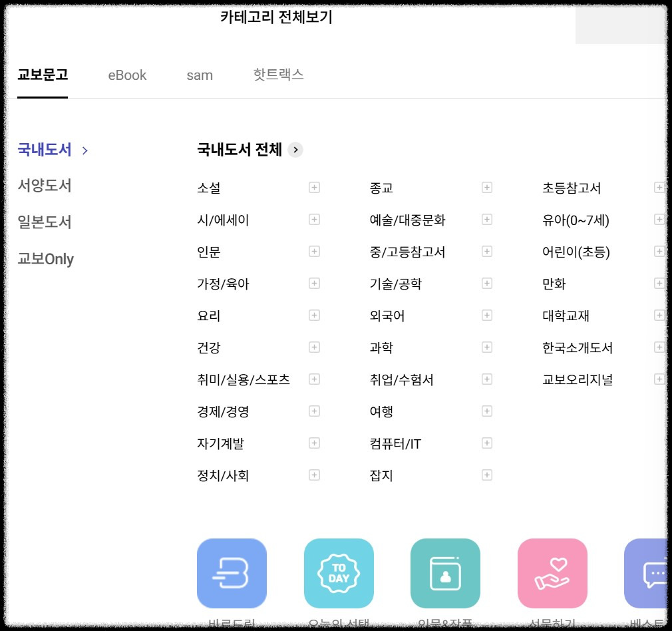Image resolution: width=672 pixels, height=631 pixels.
Task: Open the TODAY 오늘의 선택 icon
Action: [339, 573]
